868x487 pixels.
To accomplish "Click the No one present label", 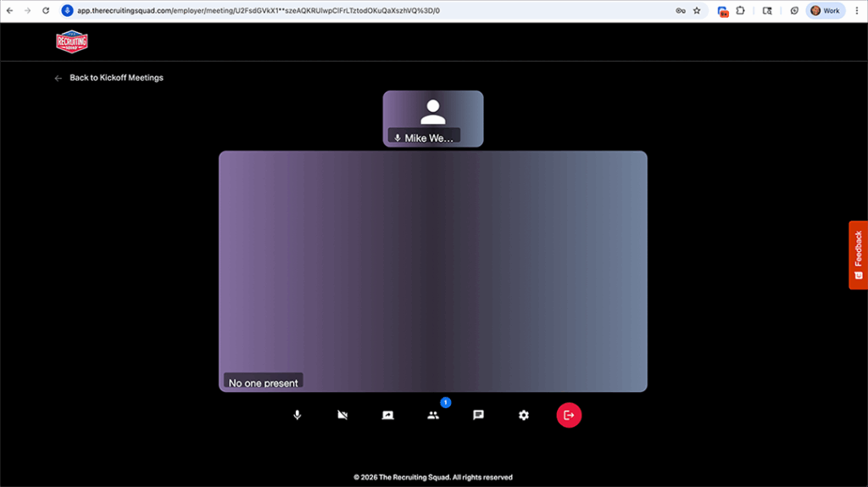I will (x=263, y=383).
